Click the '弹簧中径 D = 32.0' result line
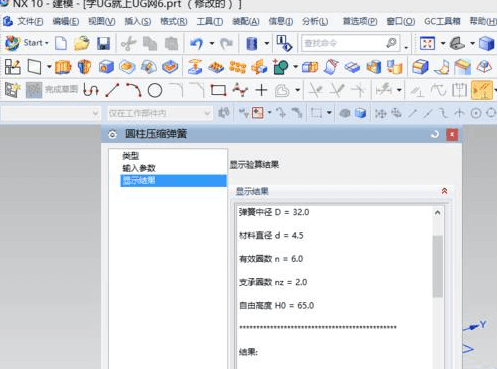This screenshot has width=498, height=369. tap(274, 212)
